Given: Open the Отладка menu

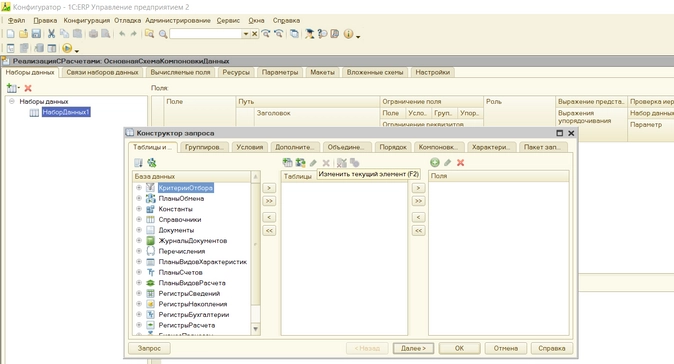Looking at the screenshot, I should click(128, 20).
